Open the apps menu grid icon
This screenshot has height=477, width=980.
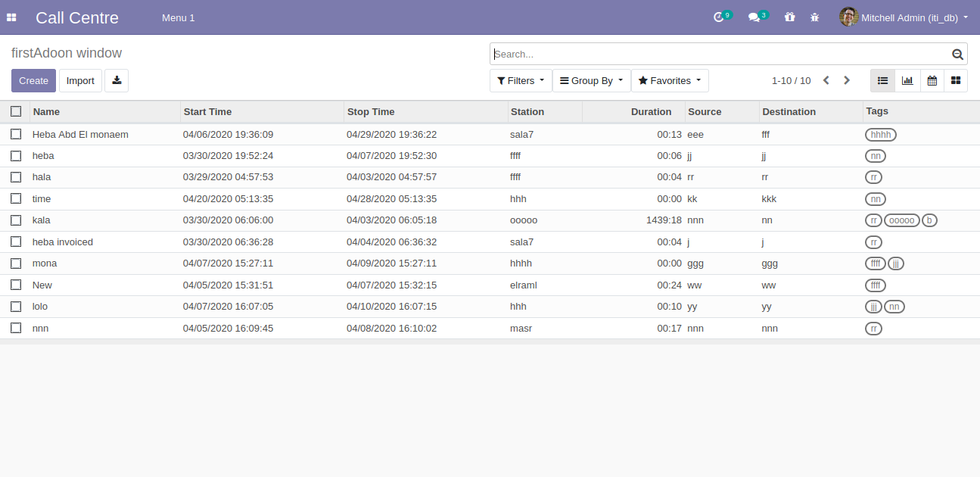tap(11, 17)
